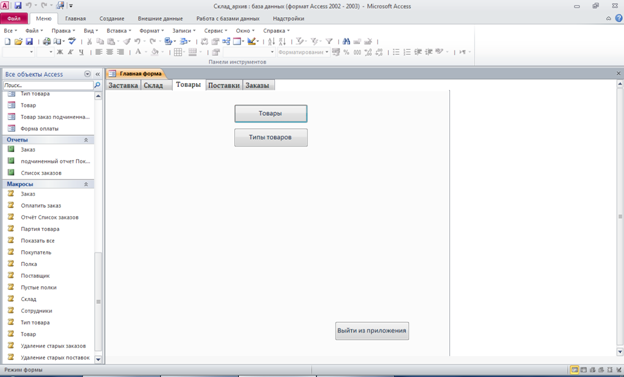
Task: Click the navigation pane search field
Action: click(x=48, y=85)
